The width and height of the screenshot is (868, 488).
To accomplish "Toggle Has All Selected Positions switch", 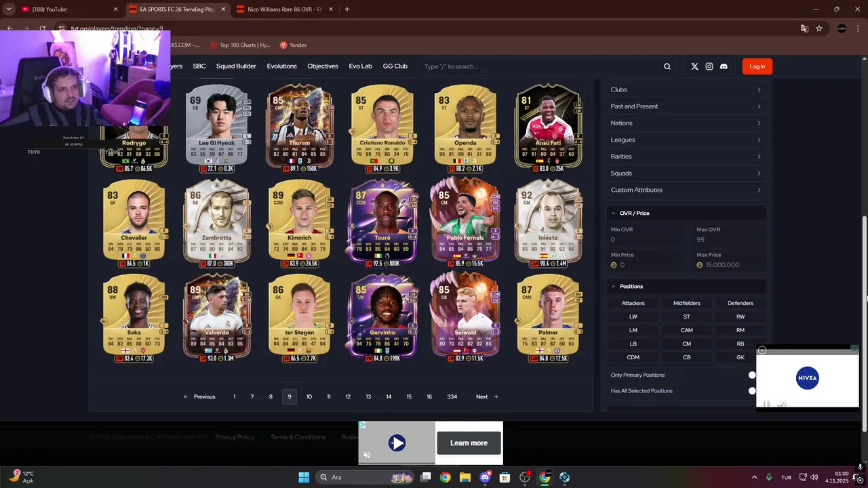I will pos(752,390).
